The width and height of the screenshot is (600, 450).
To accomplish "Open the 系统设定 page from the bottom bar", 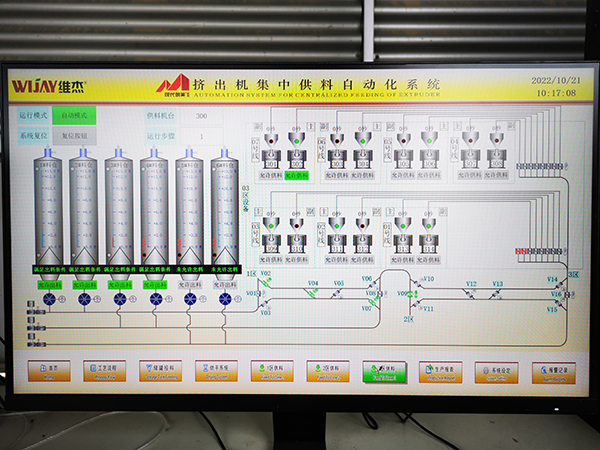I will pyautogui.click(x=496, y=371).
